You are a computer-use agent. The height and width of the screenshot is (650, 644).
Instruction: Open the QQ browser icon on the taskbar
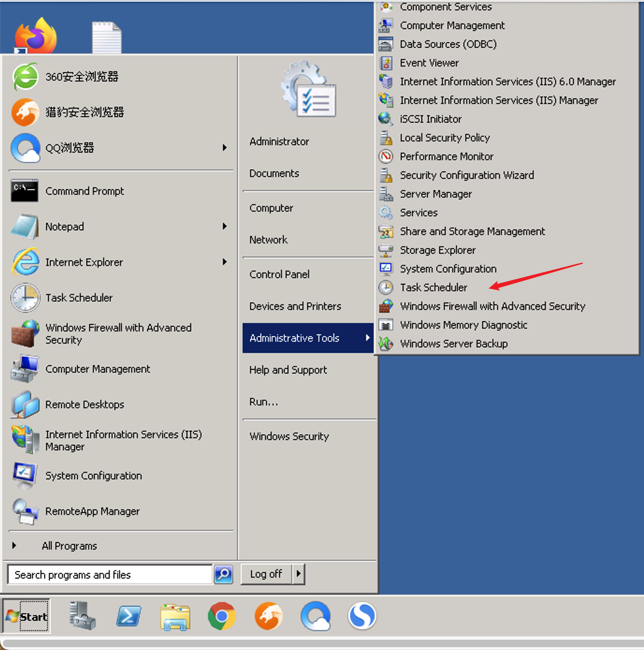[x=315, y=616]
